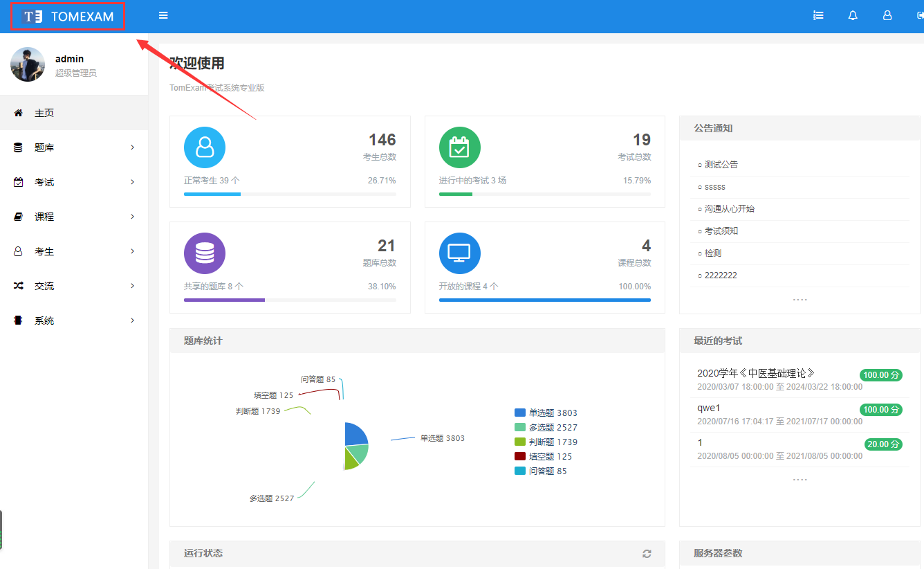Toggle 单选题 legend entry in chart
The width and height of the screenshot is (924, 569).
pos(546,413)
